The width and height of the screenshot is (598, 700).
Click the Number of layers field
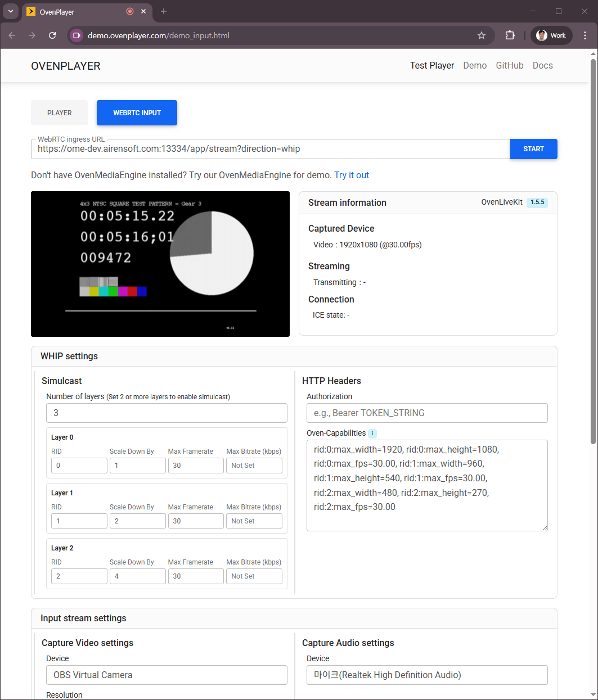[167, 413]
